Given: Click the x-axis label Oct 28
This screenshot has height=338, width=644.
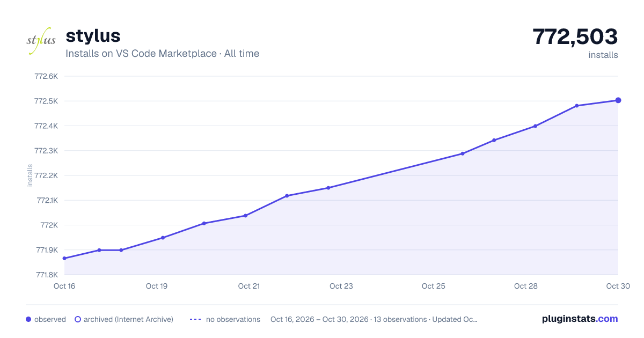Looking at the screenshot, I should point(526,286).
